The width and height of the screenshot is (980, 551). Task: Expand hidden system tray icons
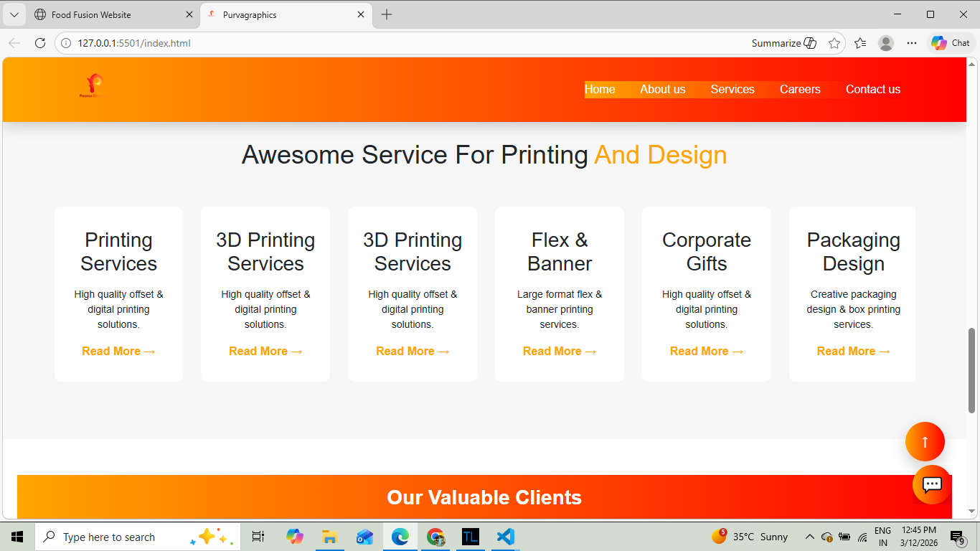[809, 537]
